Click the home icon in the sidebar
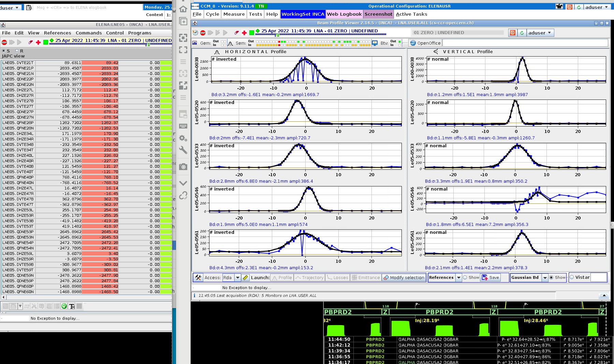614x364 pixels. [x=183, y=9]
